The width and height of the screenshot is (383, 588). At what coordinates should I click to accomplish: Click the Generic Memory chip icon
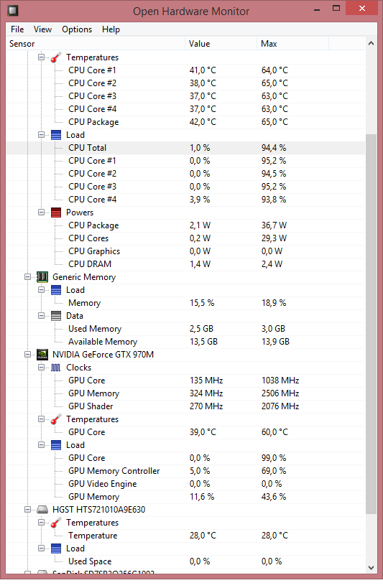pos(42,276)
